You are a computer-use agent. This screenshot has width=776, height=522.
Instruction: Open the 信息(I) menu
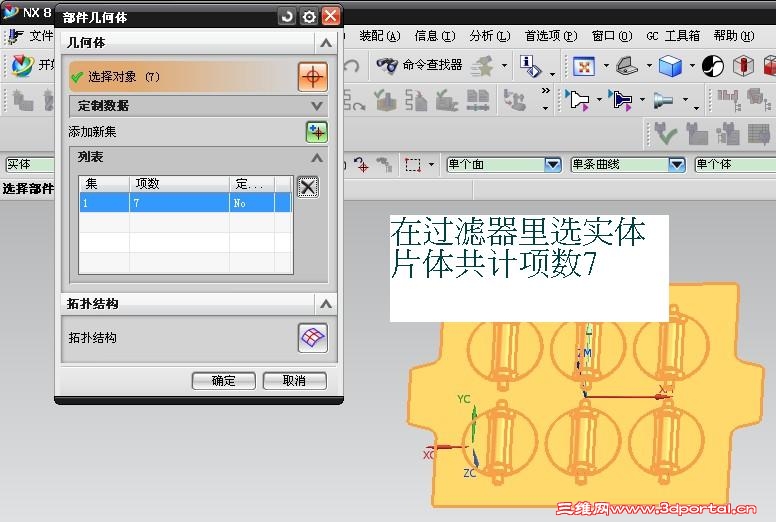pyautogui.click(x=435, y=36)
